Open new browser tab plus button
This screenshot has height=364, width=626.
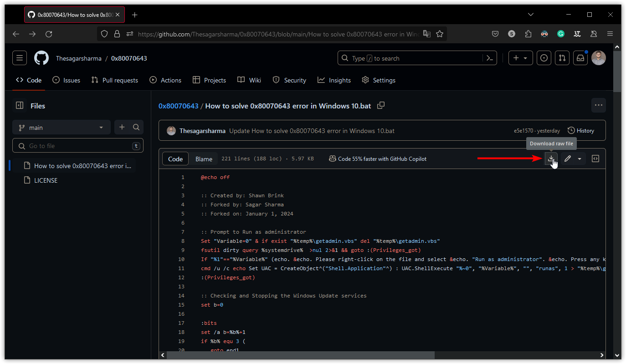click(134, 15)
